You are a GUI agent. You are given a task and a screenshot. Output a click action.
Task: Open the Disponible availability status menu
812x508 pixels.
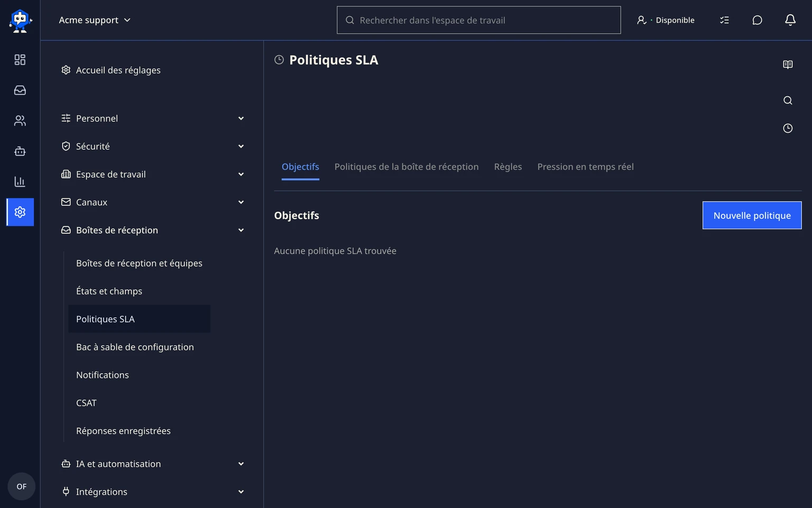[x=666, y=20]
